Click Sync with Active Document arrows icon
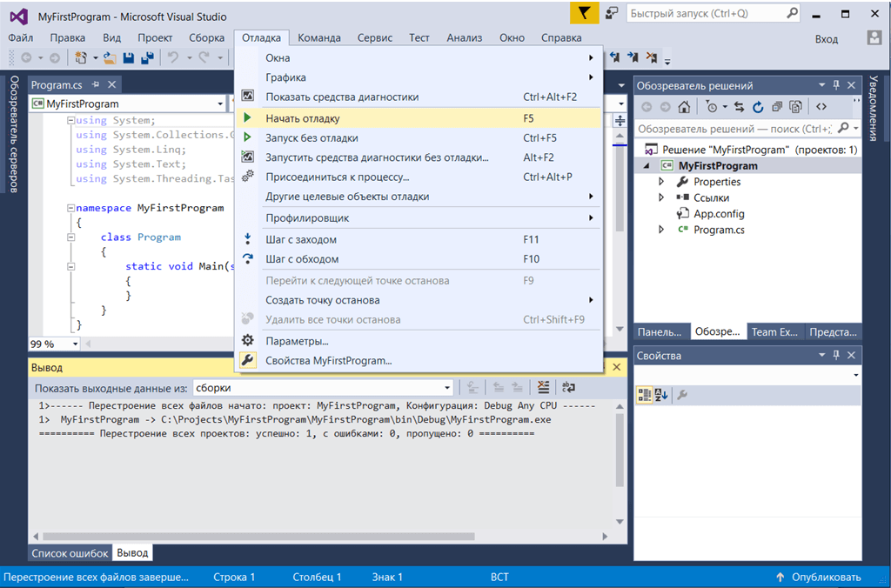This screenshot has height=588, width=891. (739, 106)
